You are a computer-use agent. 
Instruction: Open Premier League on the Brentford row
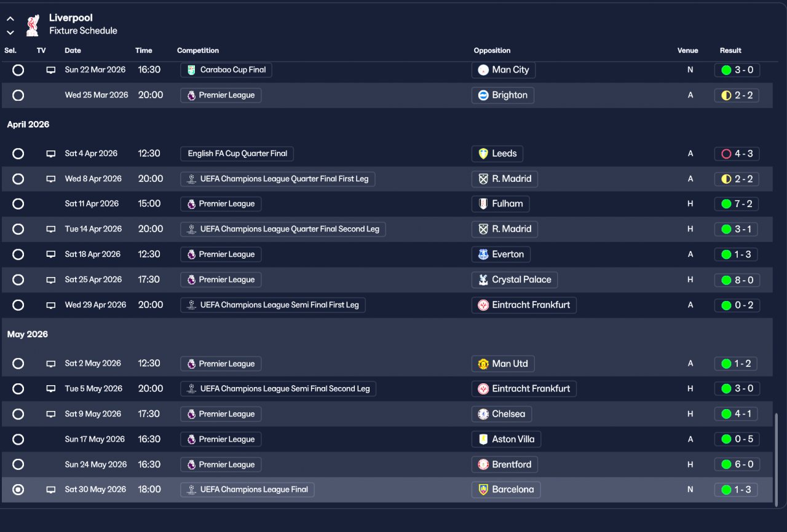(221, 464)
